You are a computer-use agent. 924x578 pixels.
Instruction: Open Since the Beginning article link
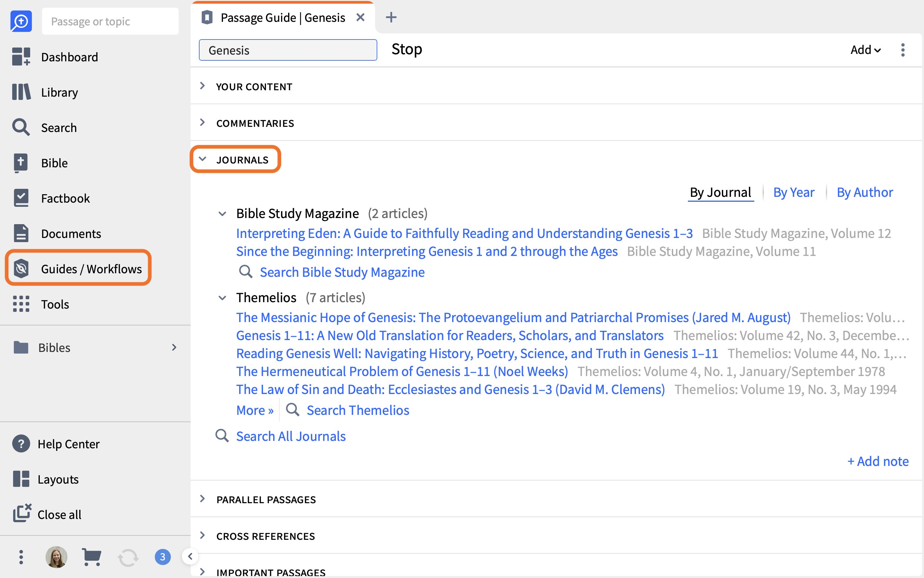coord(427,251)
